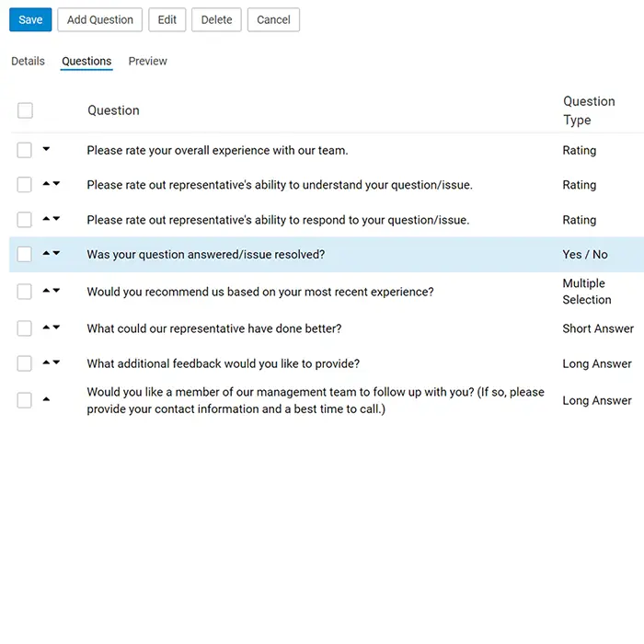Tick checkbox for 'overall experience' question

pos(24,150)
